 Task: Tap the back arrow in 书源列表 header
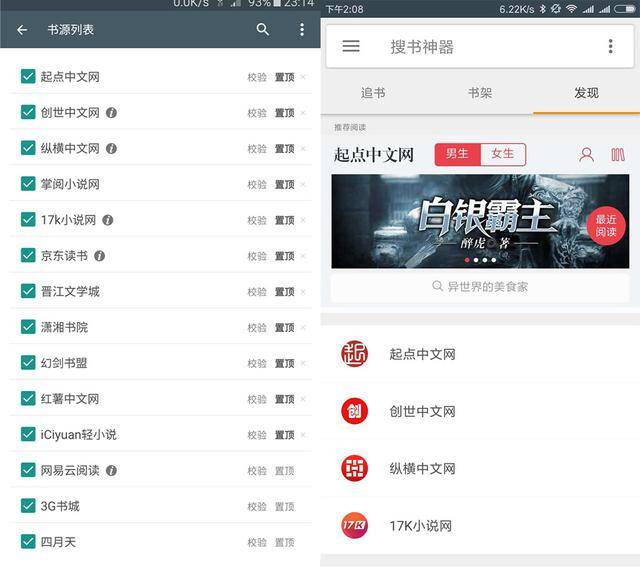(x=22, y=29)
